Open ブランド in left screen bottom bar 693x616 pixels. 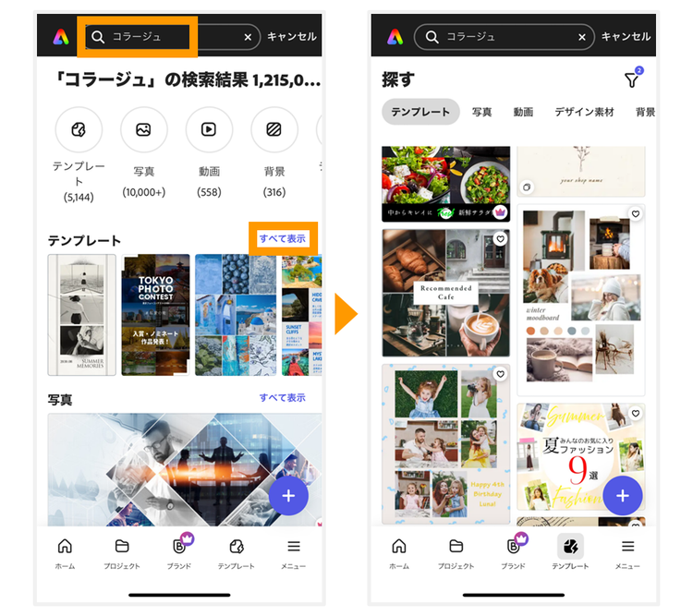coord(179,553)
